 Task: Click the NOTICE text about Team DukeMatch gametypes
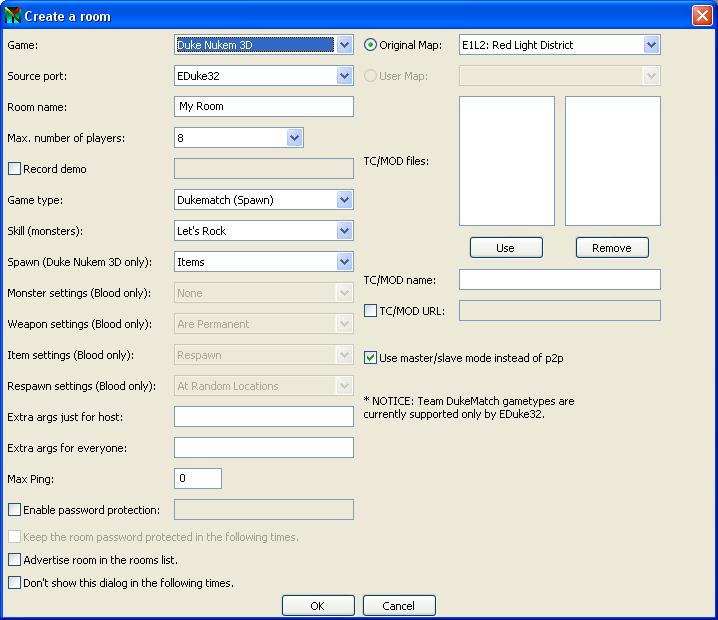[x=469, y=408]
